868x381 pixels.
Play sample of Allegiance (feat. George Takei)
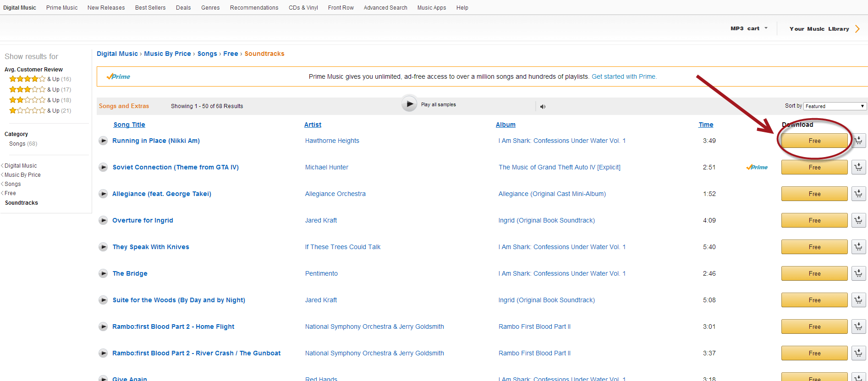103,194
